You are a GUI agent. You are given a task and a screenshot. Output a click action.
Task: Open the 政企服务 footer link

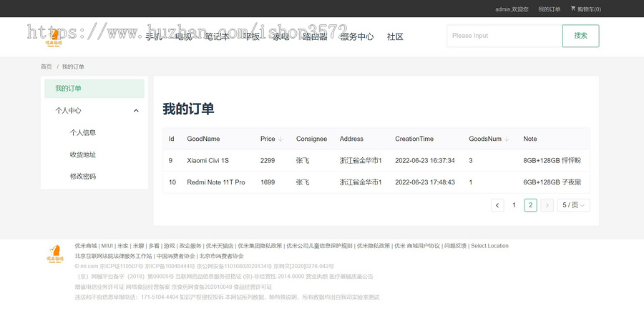[x=190, y=246]
